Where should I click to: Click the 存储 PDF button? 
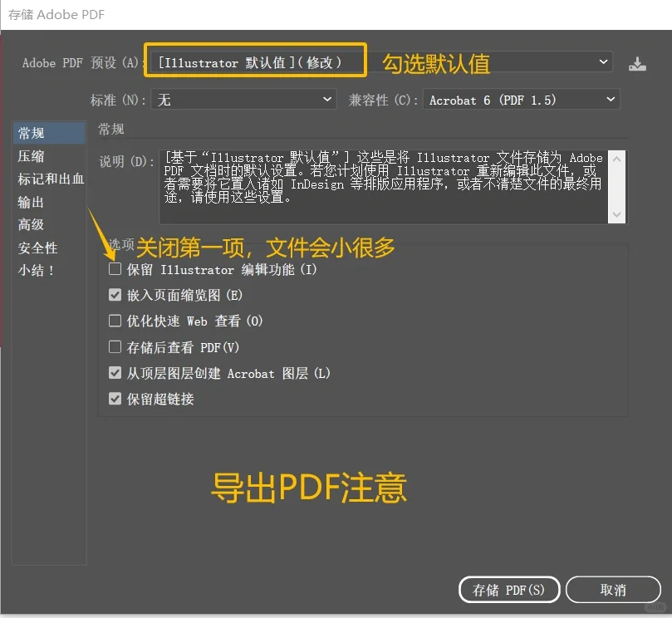tap(508, 590)
